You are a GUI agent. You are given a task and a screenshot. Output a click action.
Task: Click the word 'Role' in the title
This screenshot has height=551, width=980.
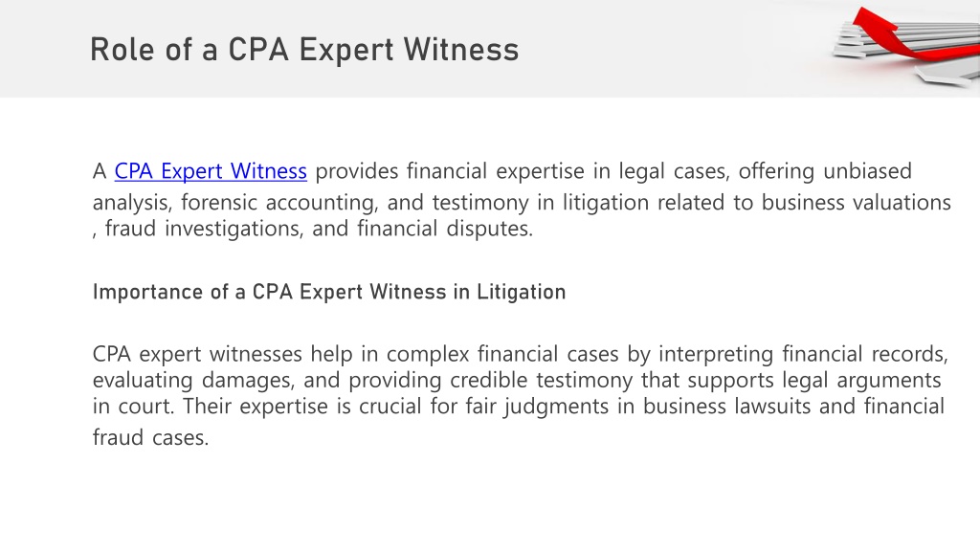coord(122,50)
